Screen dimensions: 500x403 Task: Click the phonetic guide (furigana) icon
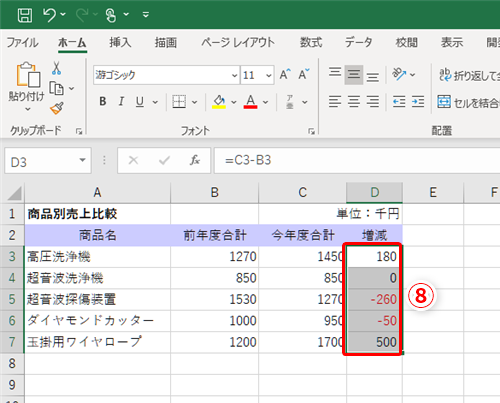[x=290, y=102]
